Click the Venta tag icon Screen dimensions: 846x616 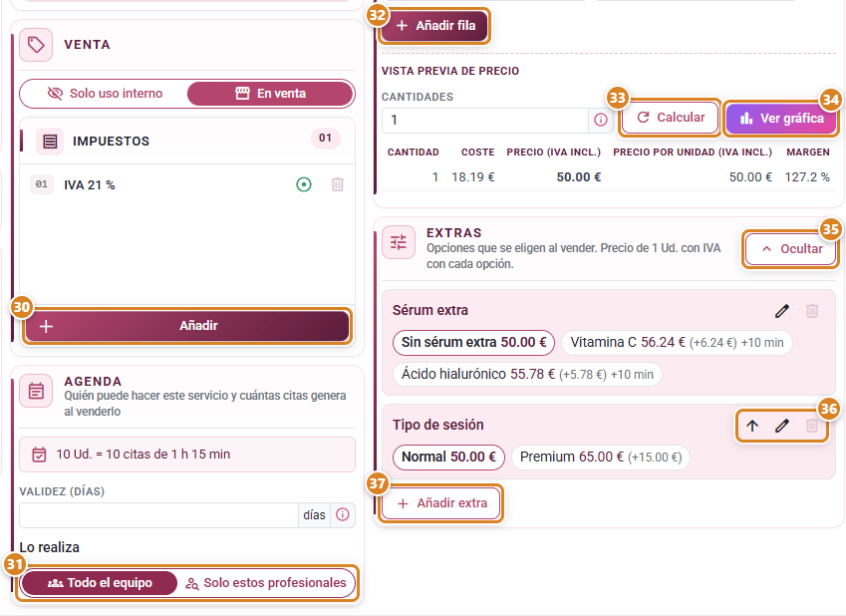coord(36,45)
